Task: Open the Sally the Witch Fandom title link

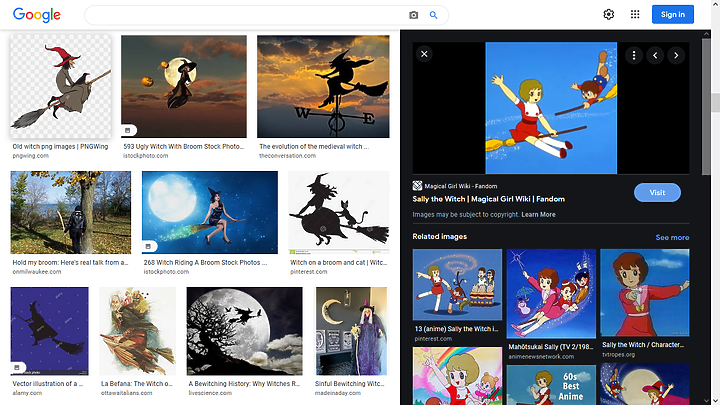Action: [488, 199]
